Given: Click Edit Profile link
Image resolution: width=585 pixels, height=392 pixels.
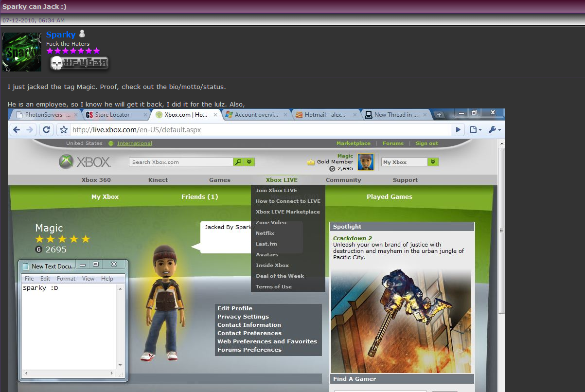Looking at the screenshot, I should (235, 308).
